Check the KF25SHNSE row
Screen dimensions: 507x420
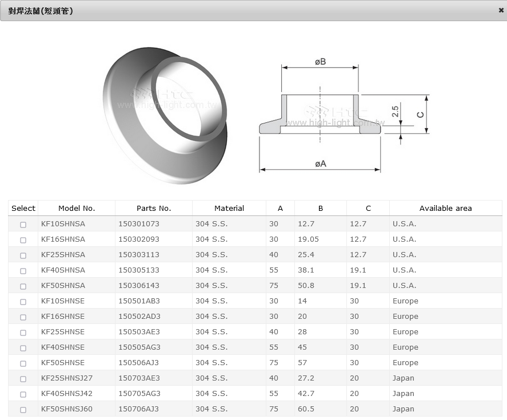(23, 333)
